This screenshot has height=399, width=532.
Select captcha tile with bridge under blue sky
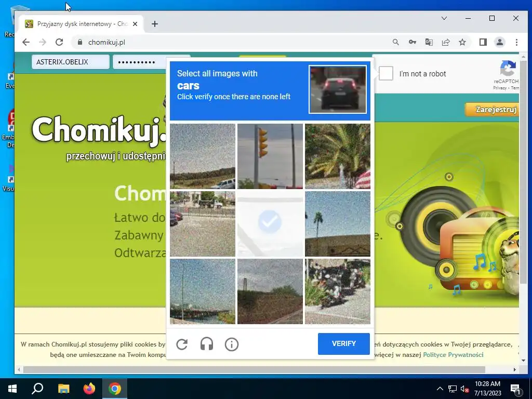203,291
